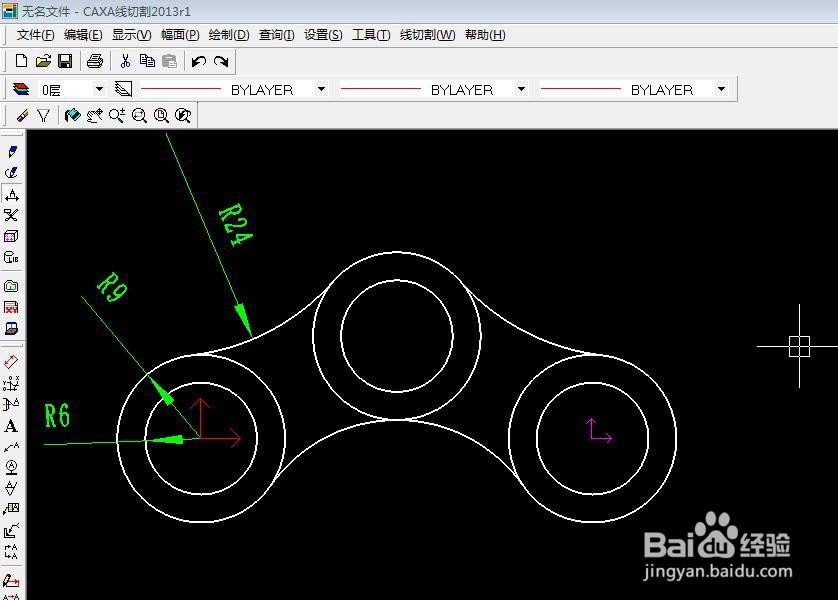Save the drawing with the floppy disk icon
Screen dimensions: 838x600
click(x=65, y=61)
